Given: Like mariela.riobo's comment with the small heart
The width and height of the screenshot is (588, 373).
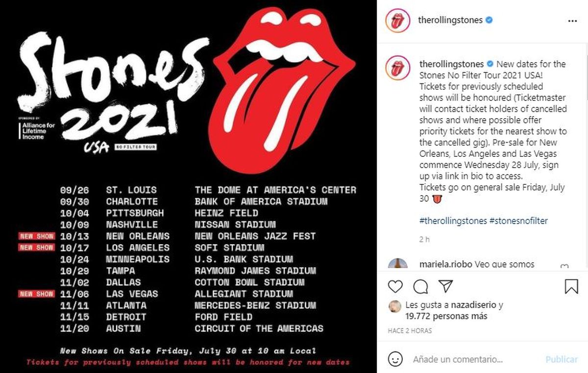Looking at the screenshot, I should [x=564, y=267].
